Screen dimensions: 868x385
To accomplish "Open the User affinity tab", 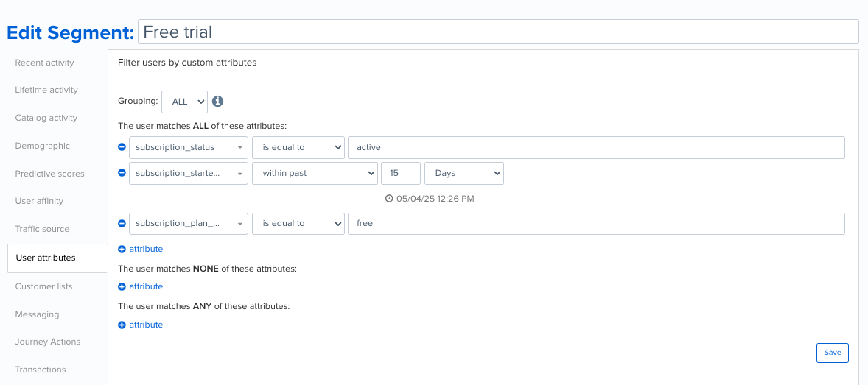I will [39, 201].
